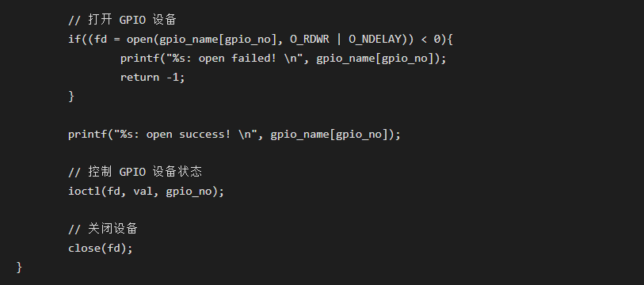Click the final closing brace of the function

pyautogui.click(x=19, y=268)
